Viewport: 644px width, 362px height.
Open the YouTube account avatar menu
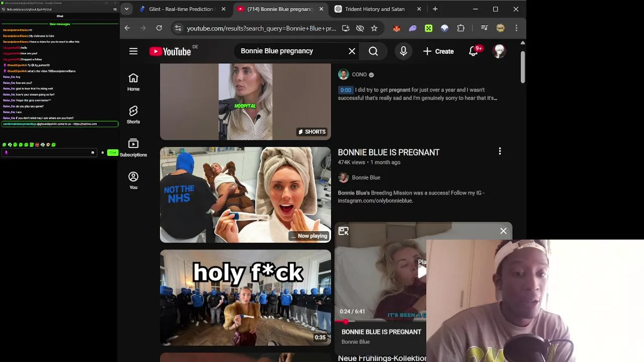[x=499, y=51]
